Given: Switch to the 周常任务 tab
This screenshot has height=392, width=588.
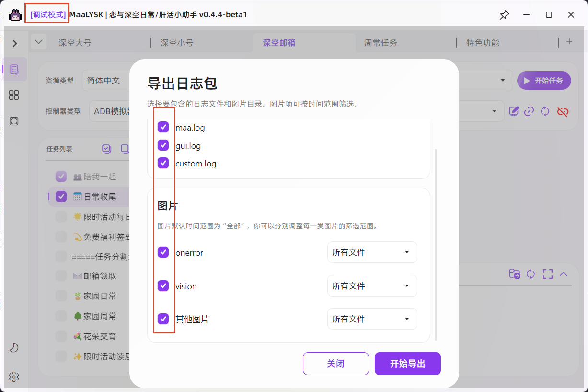Looking at the screenshot, I should coord(380,43).
